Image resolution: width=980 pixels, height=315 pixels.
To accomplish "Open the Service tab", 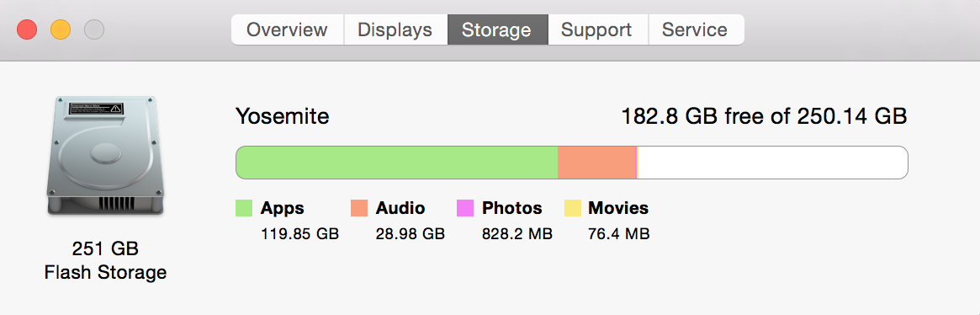I will pos(696,29).
